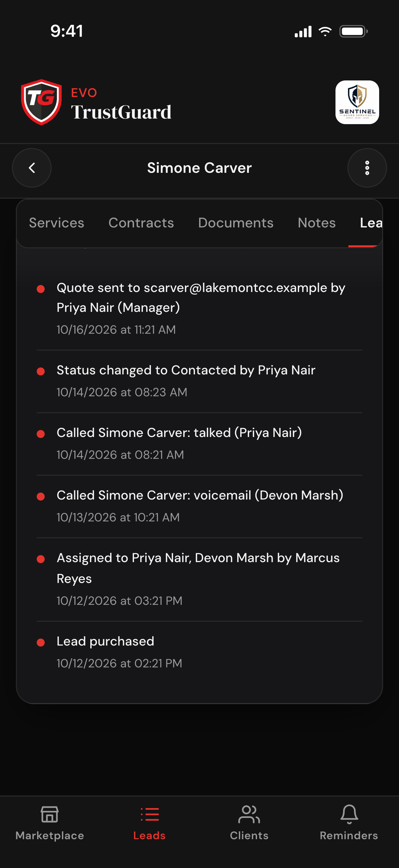Switch to the Contracts tab
This screenshot has height=868, width=399.
141,223
